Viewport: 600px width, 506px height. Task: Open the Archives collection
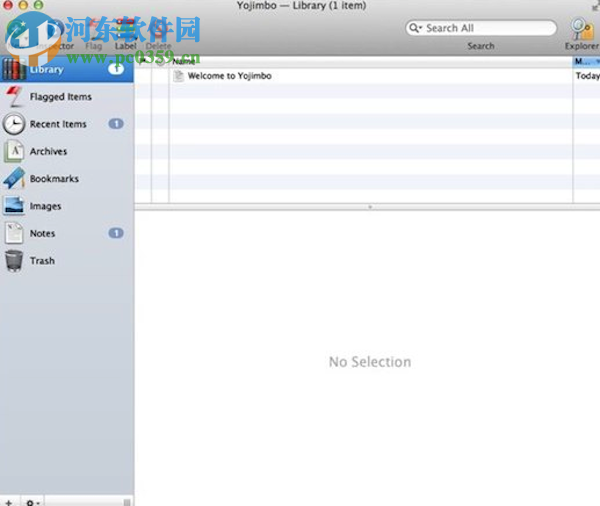[x=67, y=152]
